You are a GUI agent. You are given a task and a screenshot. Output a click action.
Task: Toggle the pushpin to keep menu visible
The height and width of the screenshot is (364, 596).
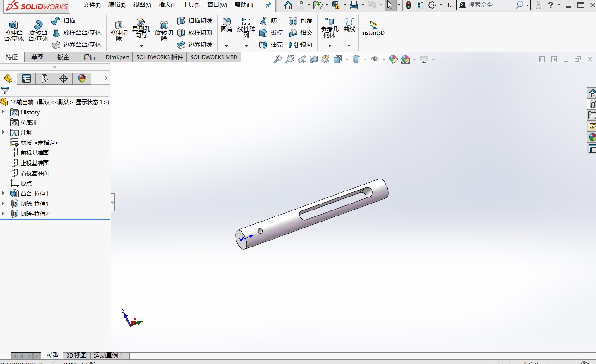point(268,5)
